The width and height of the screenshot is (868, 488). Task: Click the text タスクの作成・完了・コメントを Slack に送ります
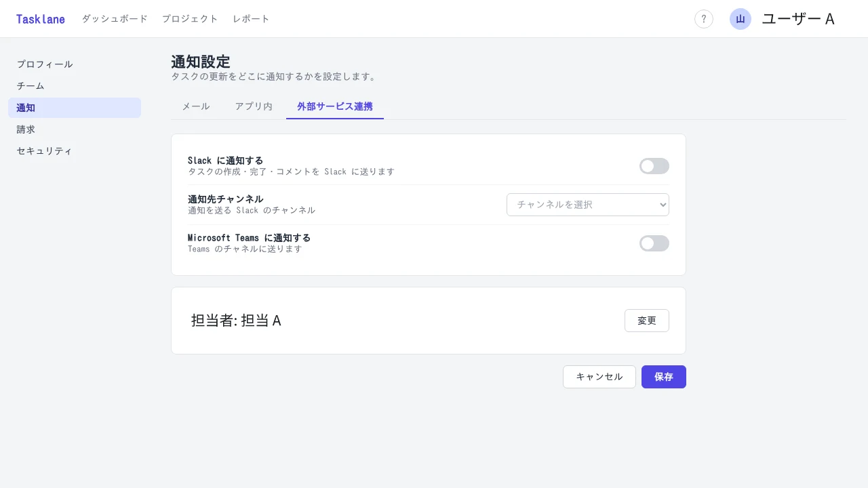point(291,171)
